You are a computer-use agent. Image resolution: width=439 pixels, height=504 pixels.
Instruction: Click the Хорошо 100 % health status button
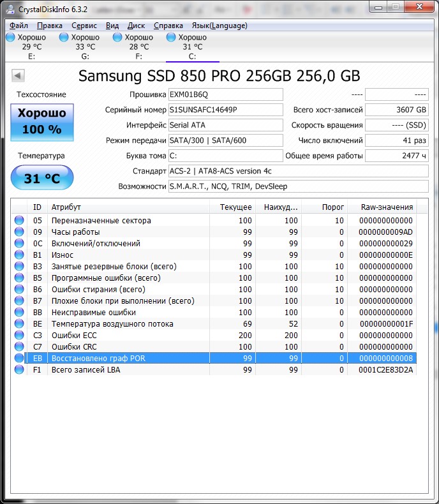pos(42,122)
